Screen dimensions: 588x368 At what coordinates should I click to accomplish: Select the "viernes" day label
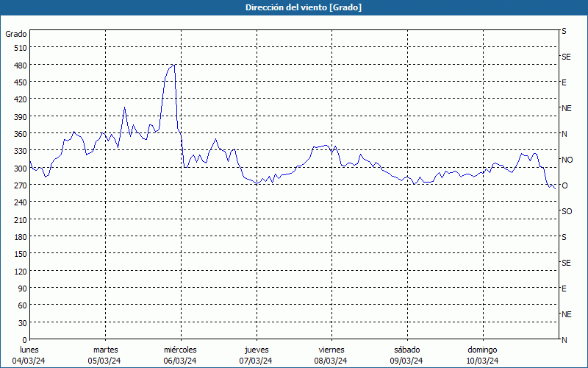click(331, 350)
